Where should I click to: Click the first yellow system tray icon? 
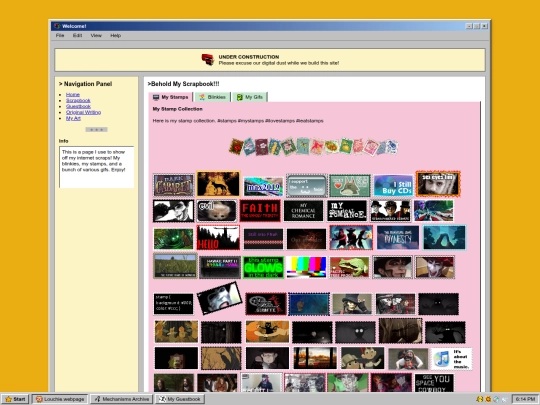[479, 399]
